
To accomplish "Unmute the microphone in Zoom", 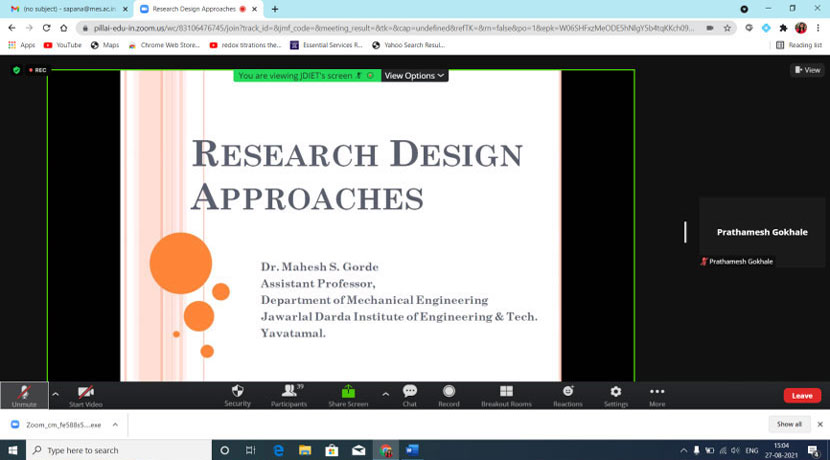I will 24,395.
